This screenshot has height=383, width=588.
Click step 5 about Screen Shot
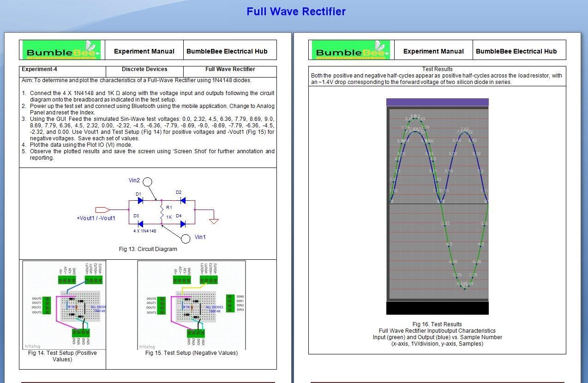pos(148,155)
